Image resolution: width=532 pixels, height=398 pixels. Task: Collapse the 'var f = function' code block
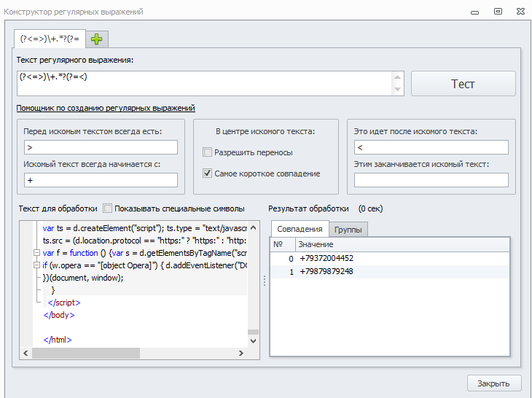click(36, 253)
